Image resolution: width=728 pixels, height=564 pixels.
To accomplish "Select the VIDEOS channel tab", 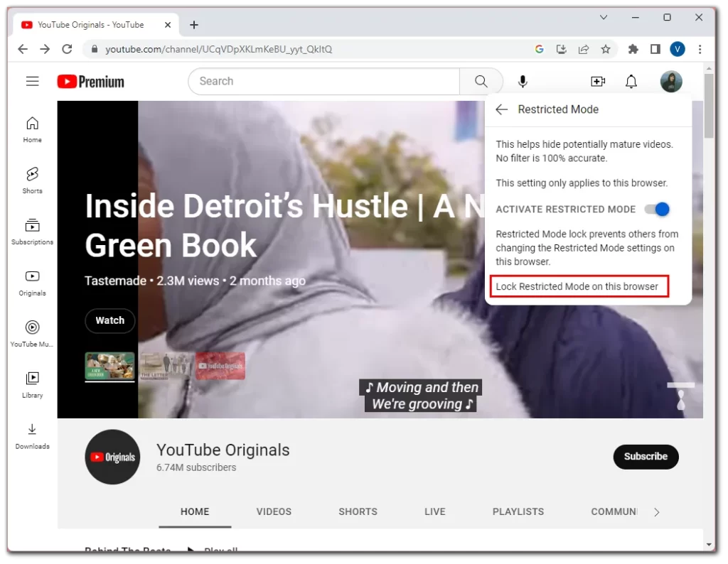I will pos(274,511).
